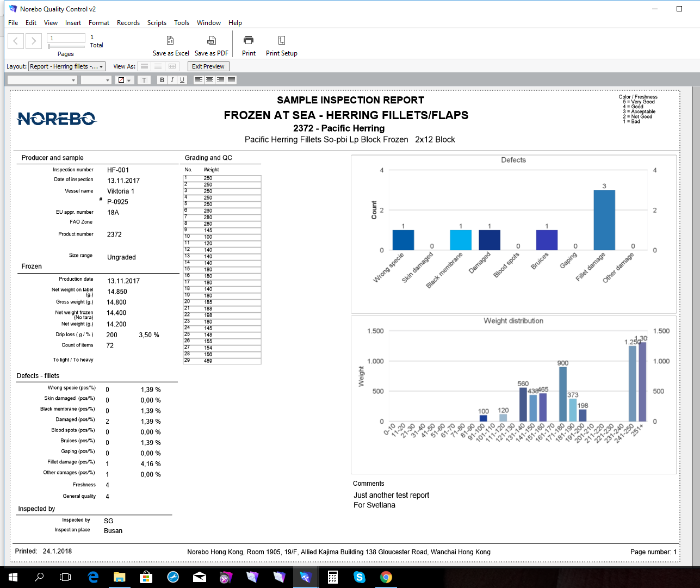Open the font size dropdown
Viewport: 700px width, 588px height.
pyautogui.click(x=96, y=80)
